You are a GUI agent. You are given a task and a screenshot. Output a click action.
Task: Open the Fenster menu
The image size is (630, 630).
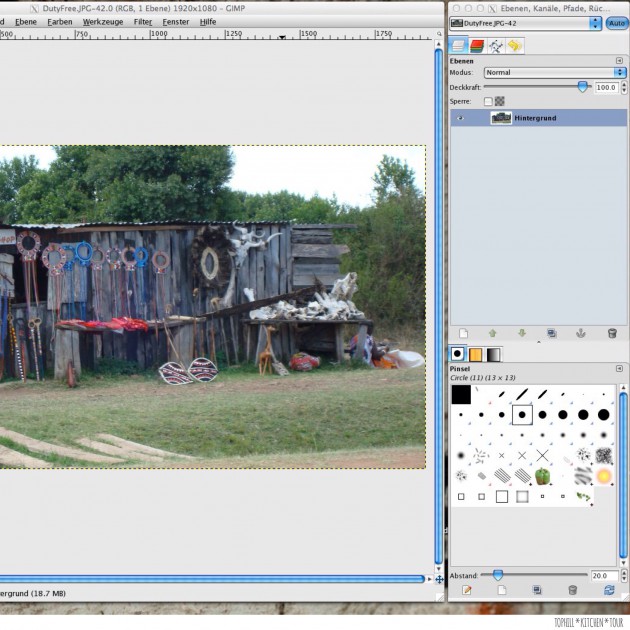pos(176,22)
